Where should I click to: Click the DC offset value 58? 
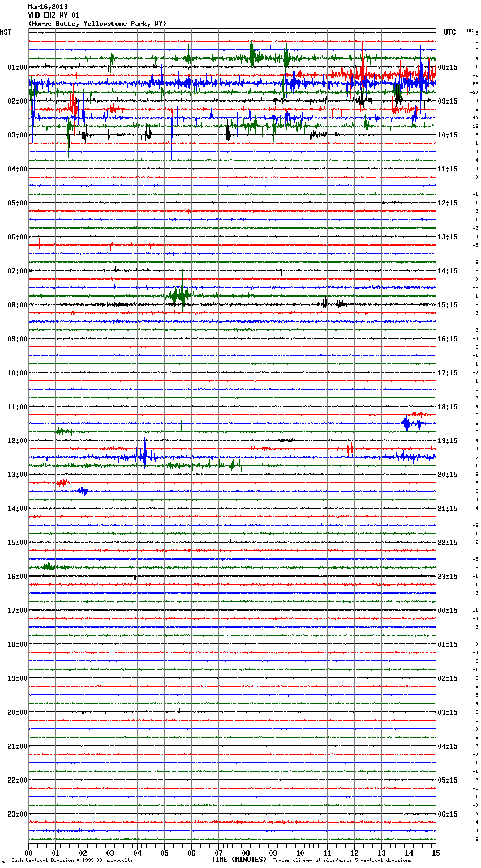[x=476, y=84]
